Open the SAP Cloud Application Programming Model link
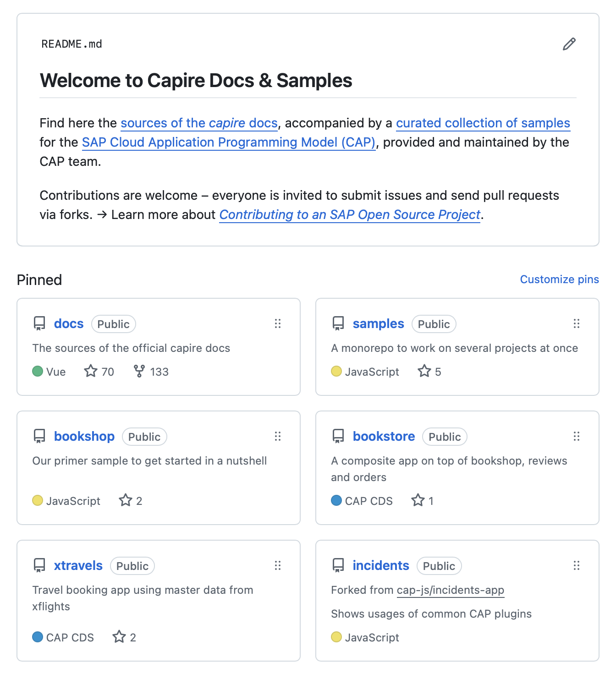Screen dimensions: 616x679 (x=228, y=142)
